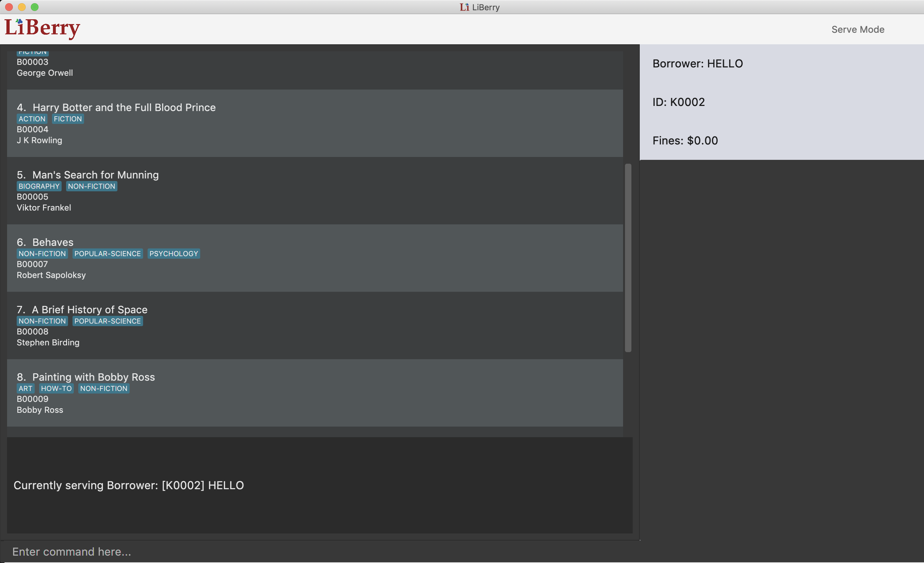Click the result message 'Currently serving Borrower'

click(x=129, y=485)
